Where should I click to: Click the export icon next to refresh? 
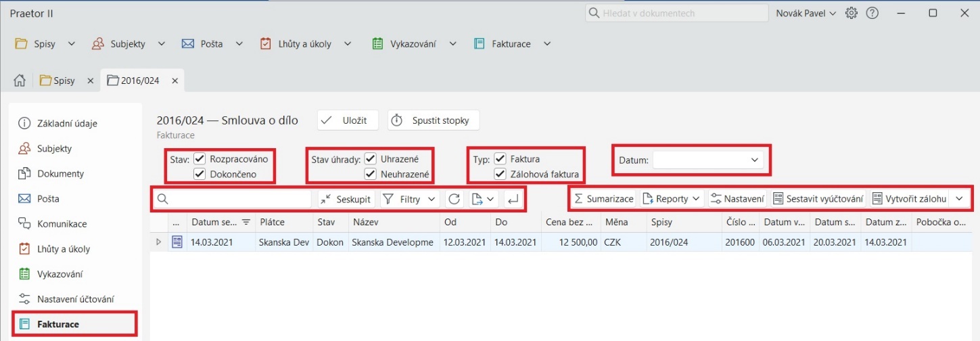(477, 199)
